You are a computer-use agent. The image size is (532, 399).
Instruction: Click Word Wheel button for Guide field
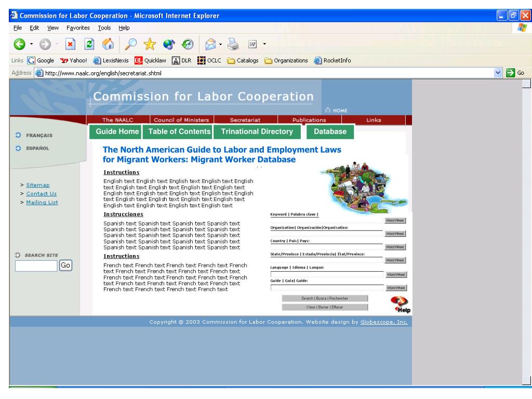[396, 288]
